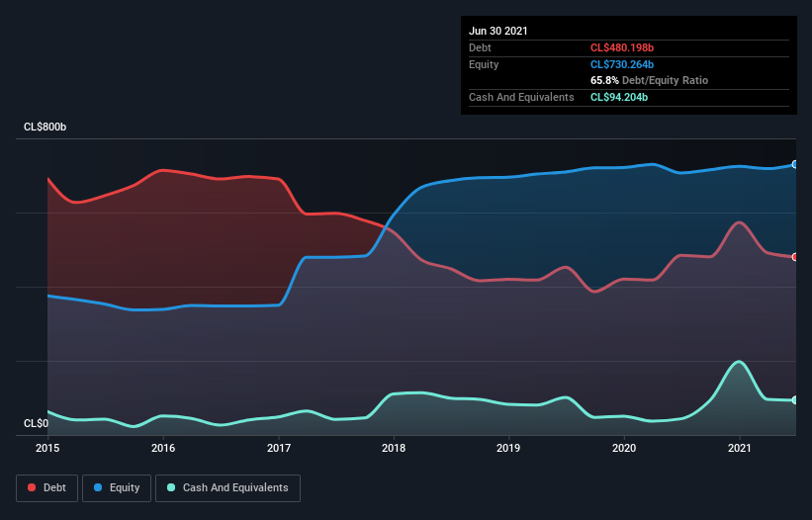Click the 2018 x-axis label
Viewport: 812px width, 520px height.
(x=394, y=448)
